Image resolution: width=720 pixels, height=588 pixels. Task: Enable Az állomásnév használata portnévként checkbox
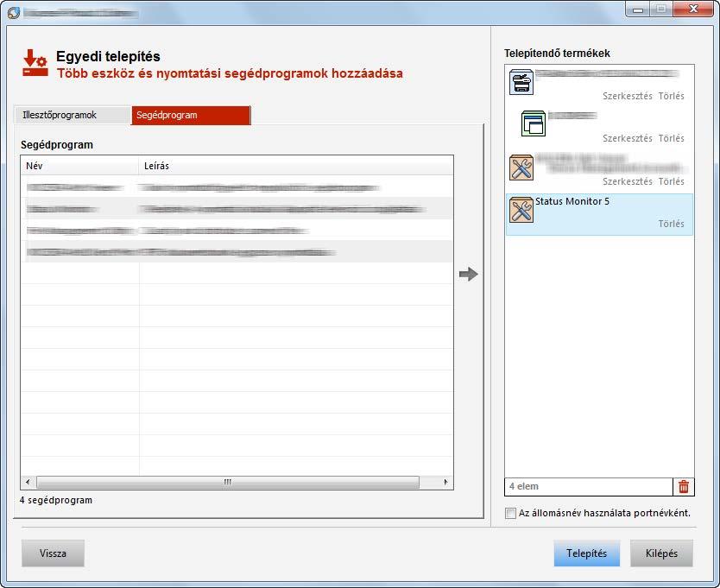click(x=510, y=513)
